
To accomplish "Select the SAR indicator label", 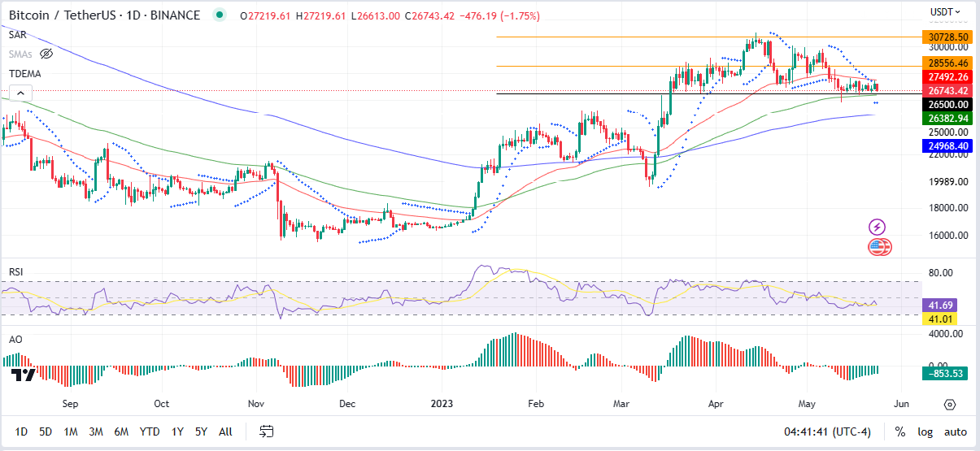I will pos(17,35).
